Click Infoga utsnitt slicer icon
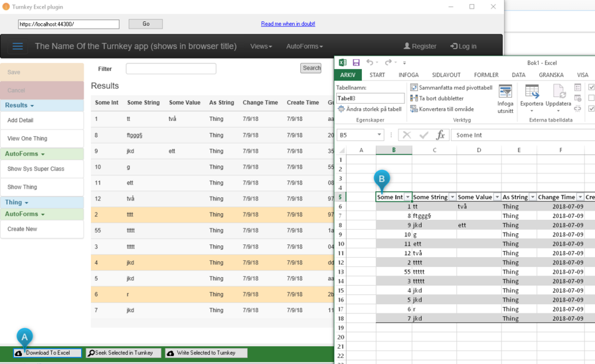Viewport: 595px width, 364px height. pyautogui.click(x=505, y=92)
